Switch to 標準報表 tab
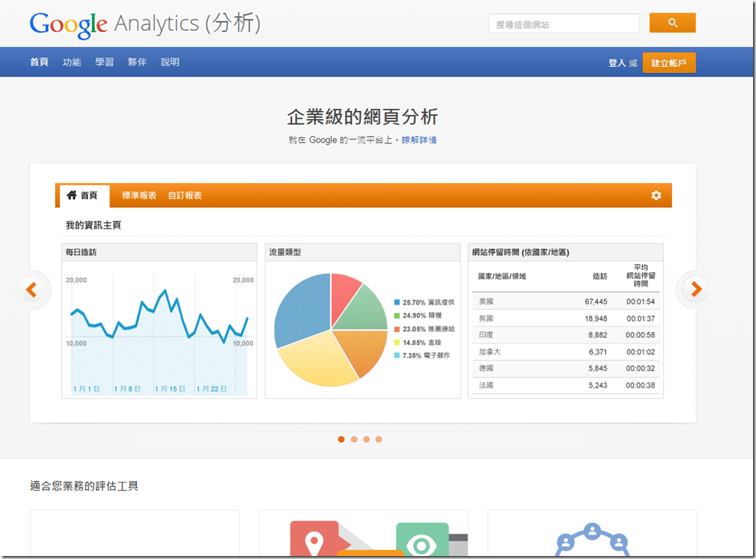Viewport: 756px width, 559px height. 139,196
